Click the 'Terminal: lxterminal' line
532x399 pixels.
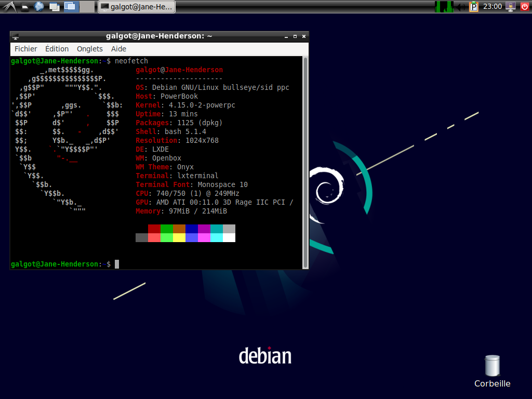pyautogui.click(x=177, y=176)
